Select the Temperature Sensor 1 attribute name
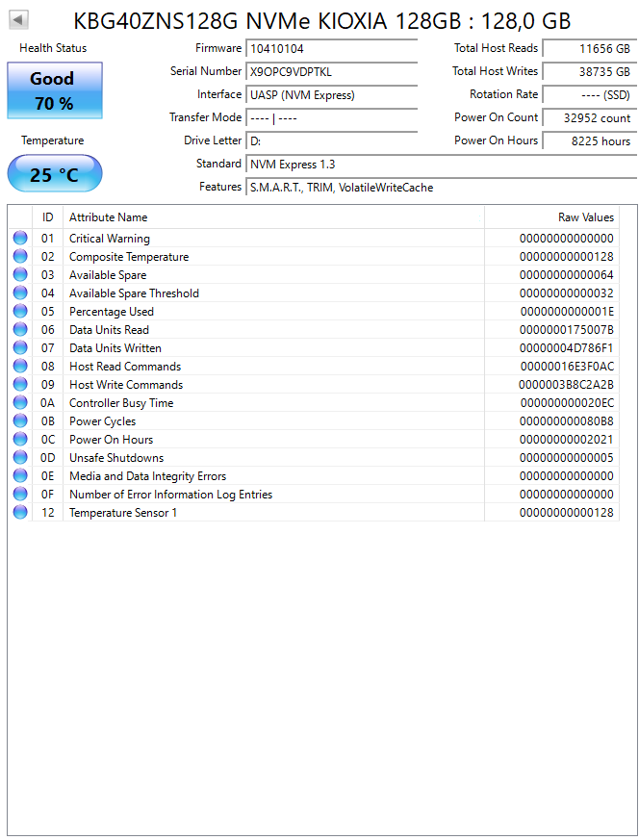 coord(123,512)
